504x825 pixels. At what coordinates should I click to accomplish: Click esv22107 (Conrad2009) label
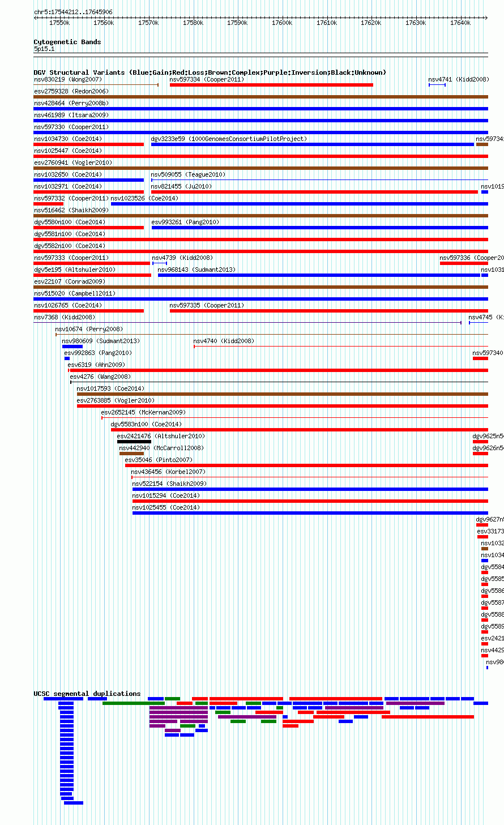pyautogui.click(x=70, y=281)
